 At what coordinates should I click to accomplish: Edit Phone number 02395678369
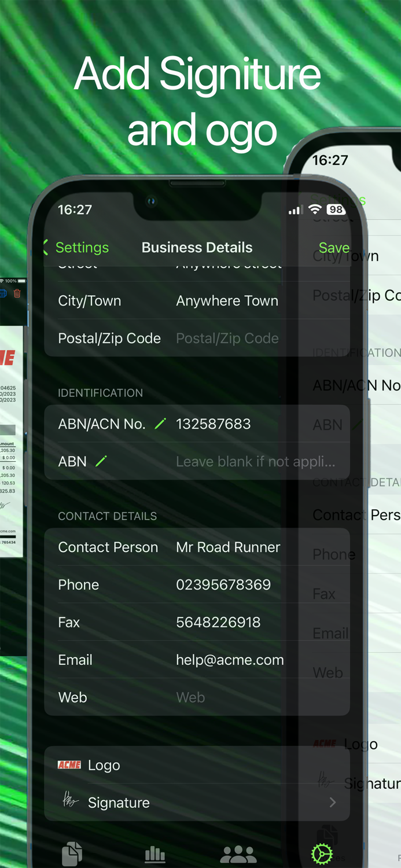point(223,585)
